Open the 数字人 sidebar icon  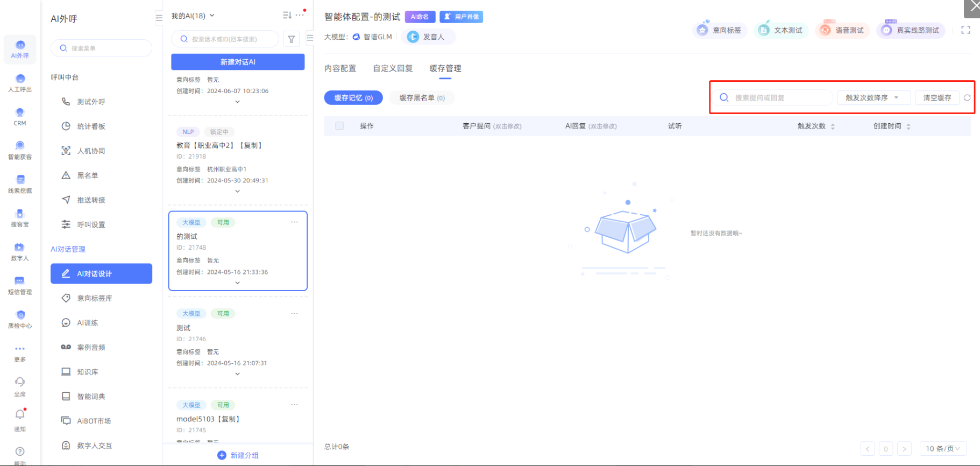(x=20, y=251)
